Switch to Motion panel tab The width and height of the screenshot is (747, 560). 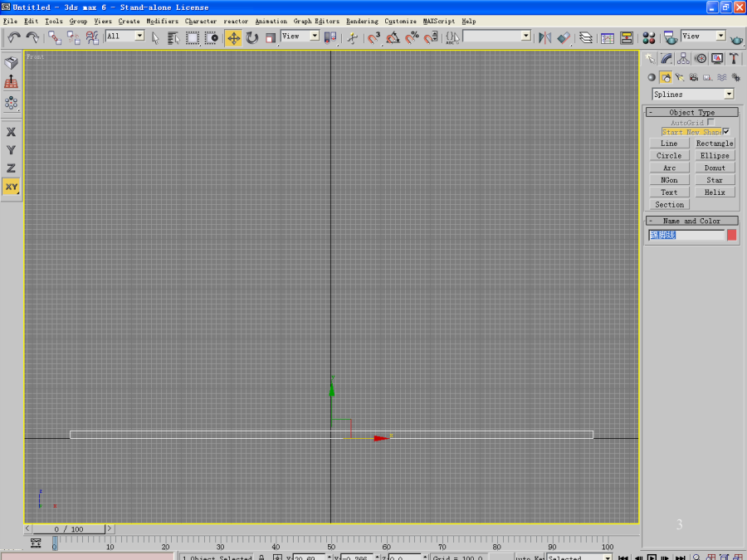701,59
